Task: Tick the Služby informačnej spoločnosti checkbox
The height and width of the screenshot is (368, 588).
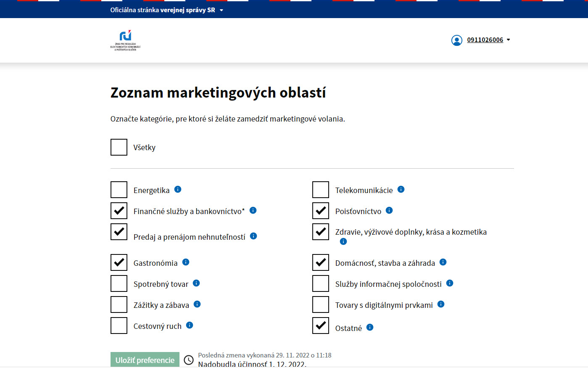Action: coord(321,283)
